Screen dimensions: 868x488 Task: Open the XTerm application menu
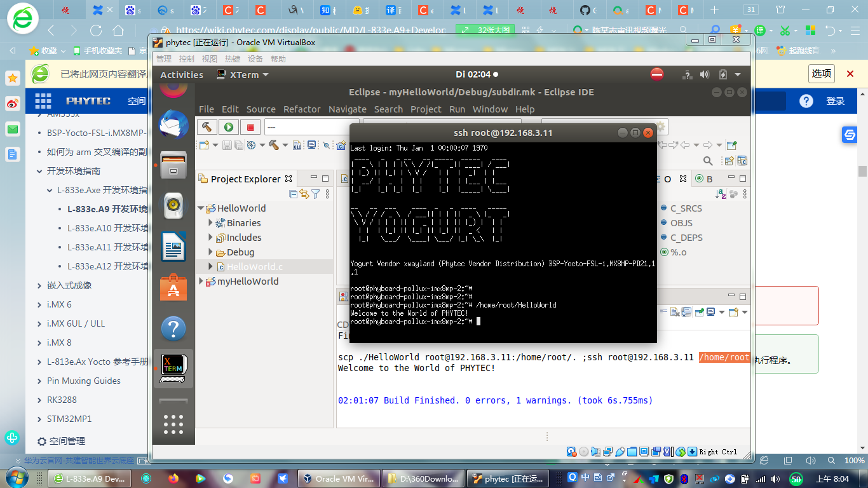243,74
